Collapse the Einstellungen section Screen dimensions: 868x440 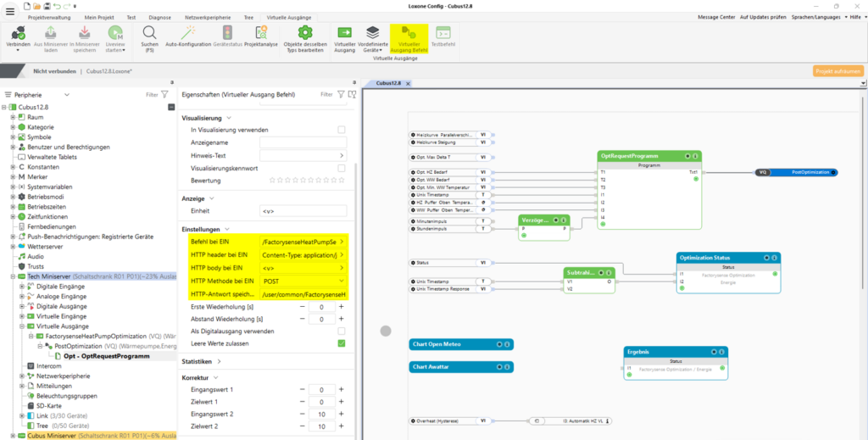pos(227,230)
